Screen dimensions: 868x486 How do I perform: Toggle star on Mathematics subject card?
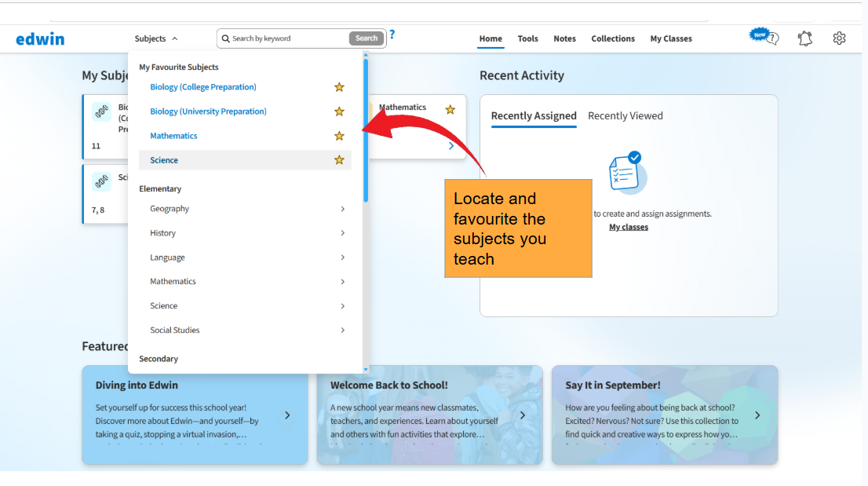tap(450, 110)
